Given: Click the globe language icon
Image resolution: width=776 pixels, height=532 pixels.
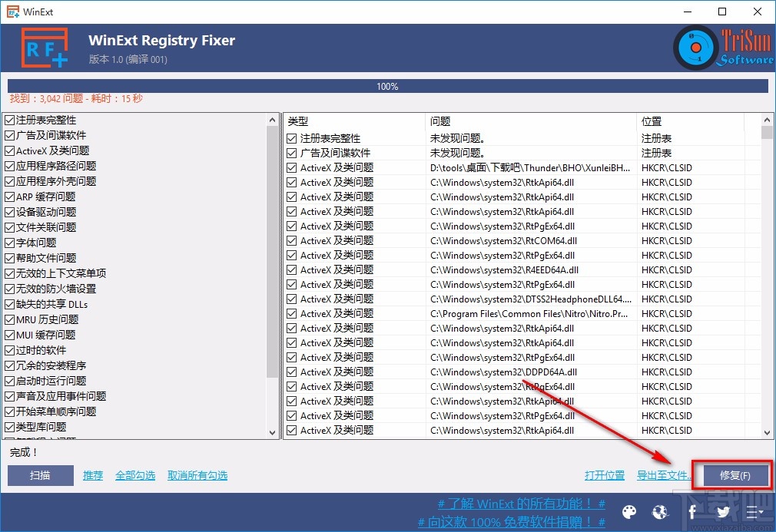Looking at the screenshot, I should click(660, 512).
